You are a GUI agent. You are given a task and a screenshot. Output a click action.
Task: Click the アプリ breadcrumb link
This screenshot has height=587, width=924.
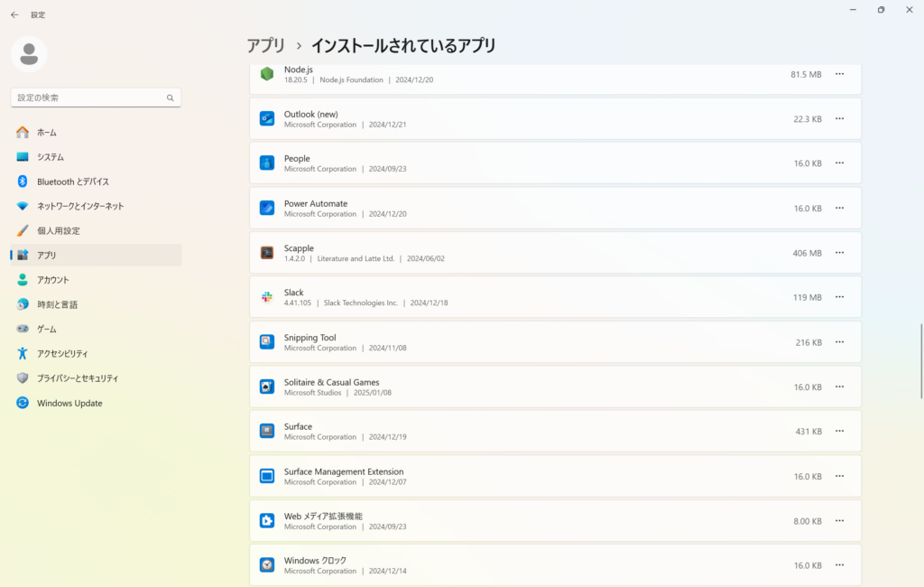[266, 45]
